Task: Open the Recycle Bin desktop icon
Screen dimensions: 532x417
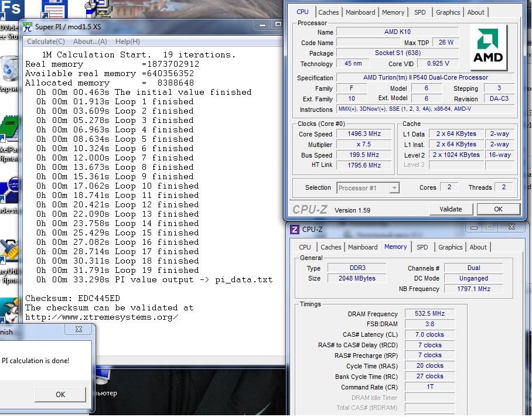Action: click(9, 70)
